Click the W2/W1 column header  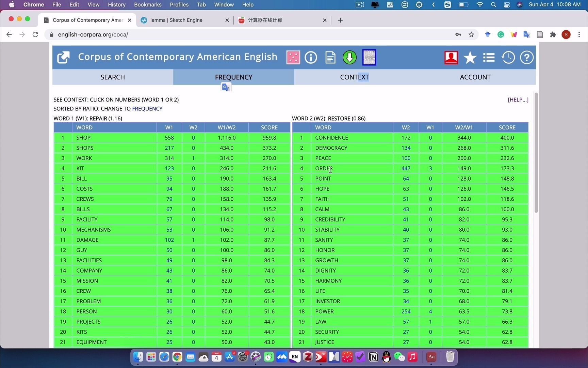tap(464, 127)
